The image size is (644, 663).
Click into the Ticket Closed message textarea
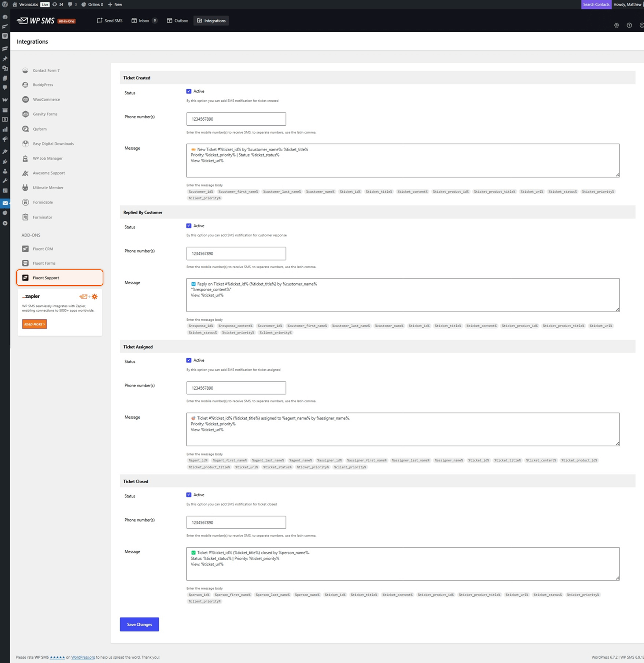403,564
